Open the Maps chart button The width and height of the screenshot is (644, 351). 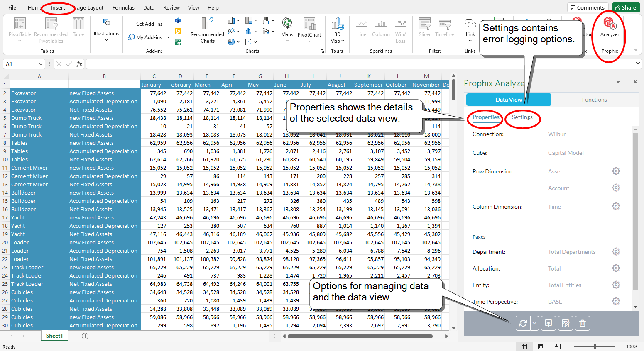pyautogui.click(x=287, y=29)
